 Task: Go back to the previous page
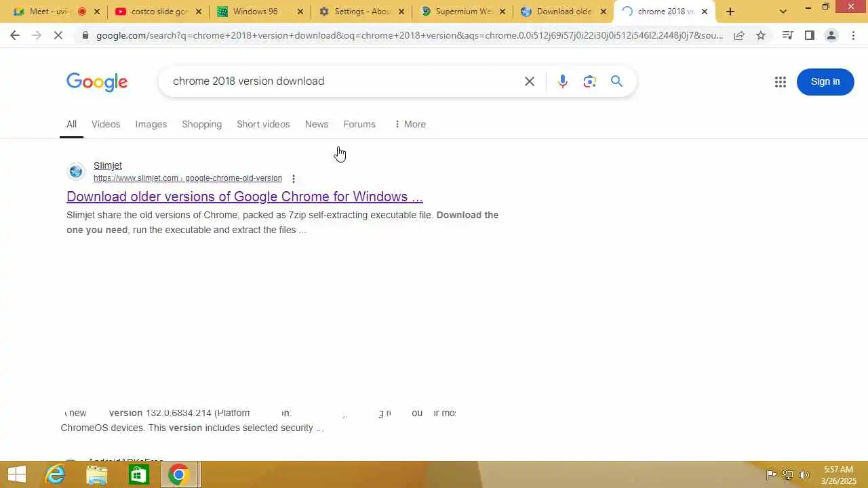(x=15, y=35)
